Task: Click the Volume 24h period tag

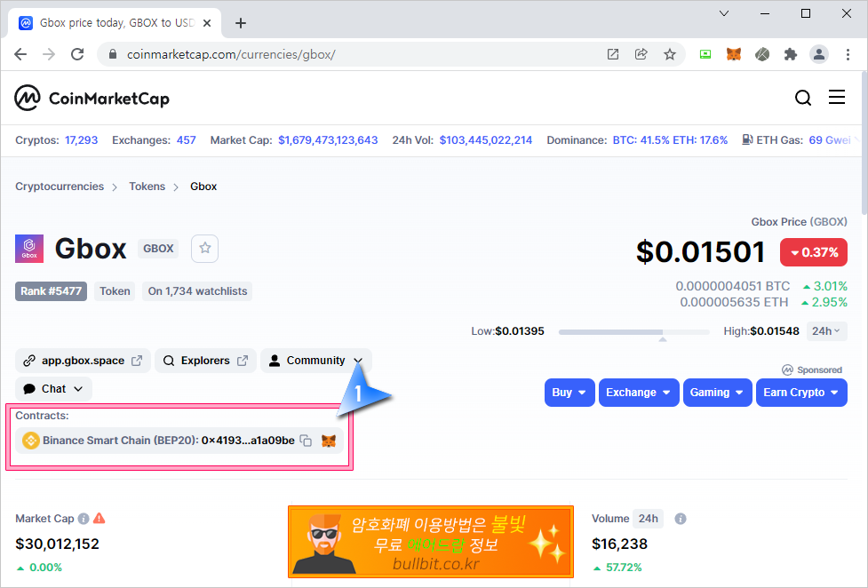Action: pyautogui.click(x=648, y=519)
